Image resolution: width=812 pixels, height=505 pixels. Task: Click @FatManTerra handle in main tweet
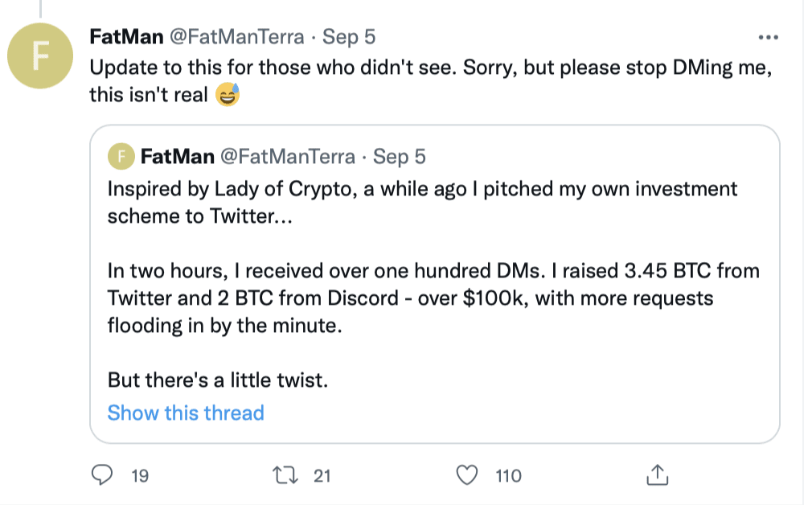pyautogui.click(x=237, y=37)
